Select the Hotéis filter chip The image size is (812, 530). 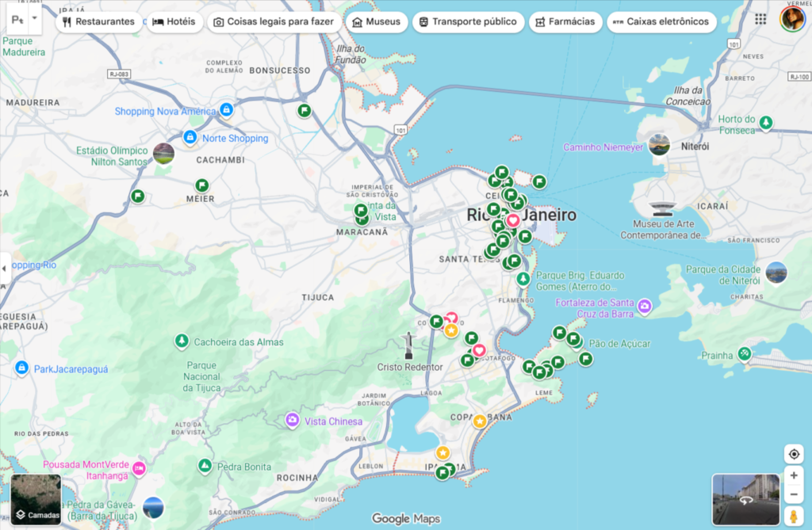[174, 21]
